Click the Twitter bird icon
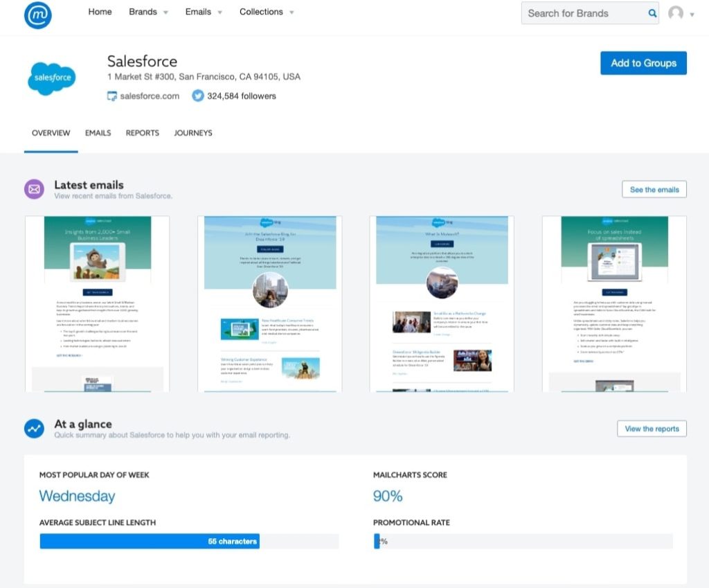The height and width of the screenshot is (588, 709). point(197,96)
